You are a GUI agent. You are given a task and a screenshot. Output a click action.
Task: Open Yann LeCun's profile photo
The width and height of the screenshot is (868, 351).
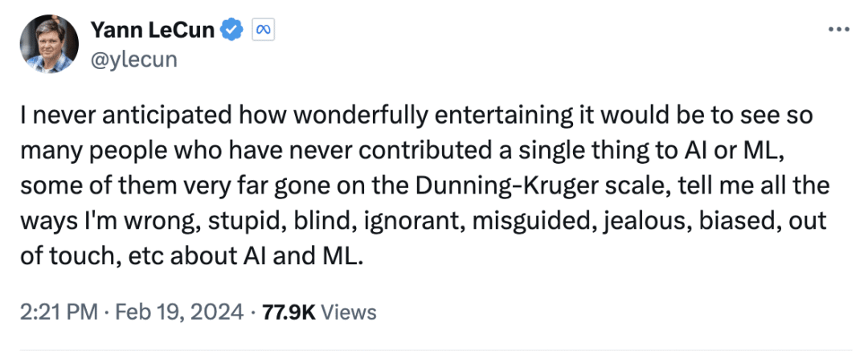pyautogui.click(x=50, y=43)
